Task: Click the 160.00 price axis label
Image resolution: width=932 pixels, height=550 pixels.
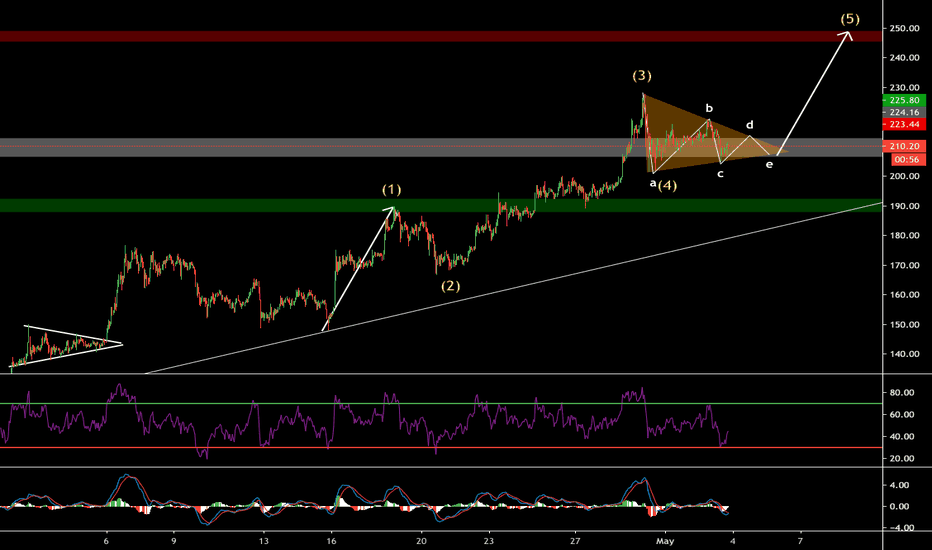Action: point(905,295)
